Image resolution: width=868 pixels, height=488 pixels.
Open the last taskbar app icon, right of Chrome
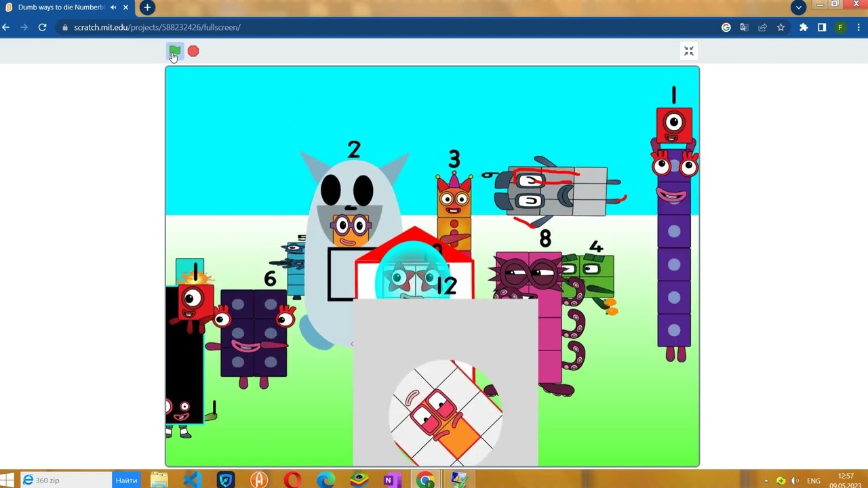458,480
